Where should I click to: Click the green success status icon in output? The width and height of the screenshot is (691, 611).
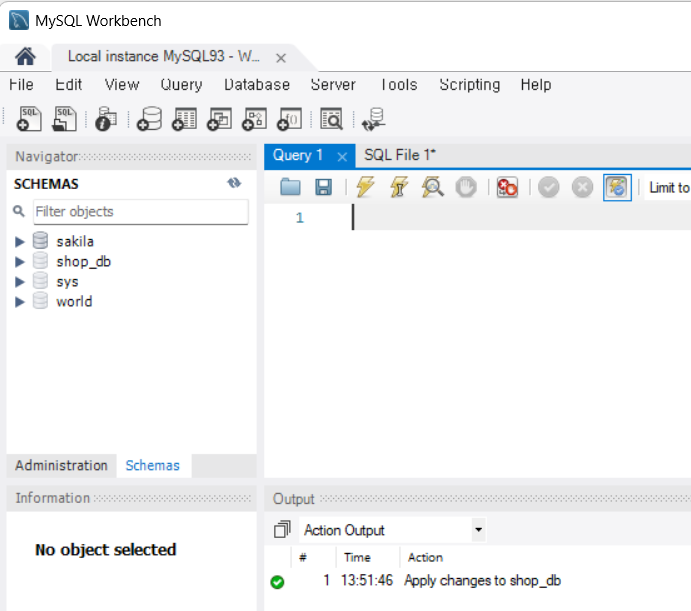coord(277,582)
